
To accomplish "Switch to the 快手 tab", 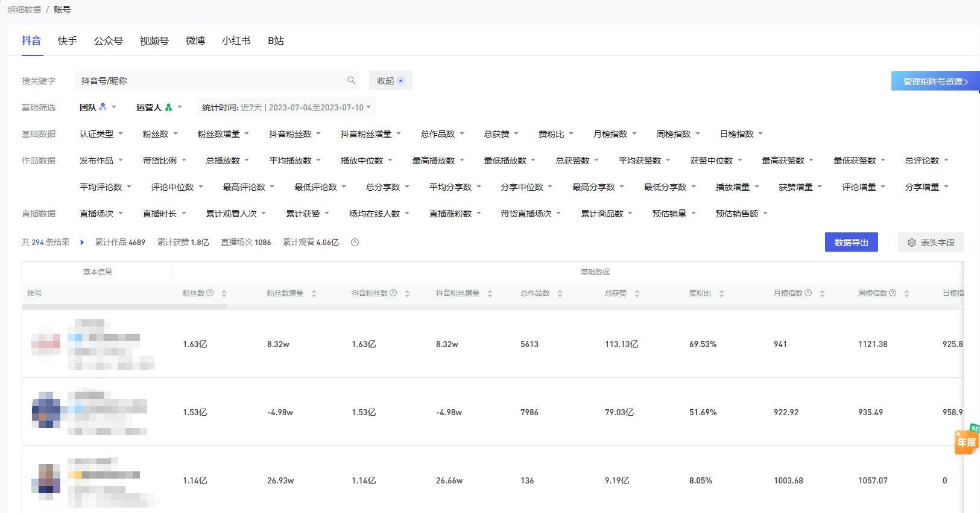I will point(68,40).
